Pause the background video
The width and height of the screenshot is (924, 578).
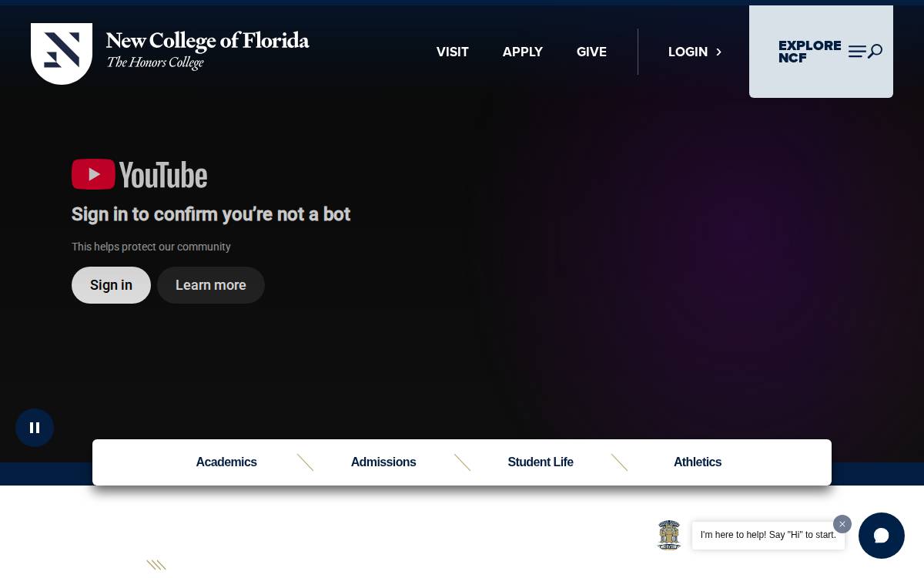coord(35,428)
